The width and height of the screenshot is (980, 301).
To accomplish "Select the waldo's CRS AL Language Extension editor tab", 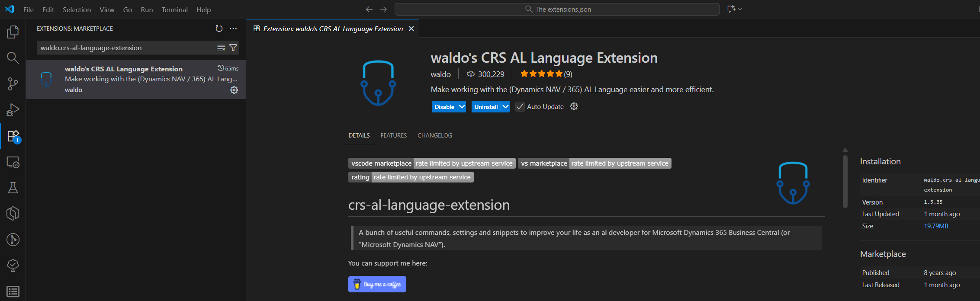I will pos(333,29).
